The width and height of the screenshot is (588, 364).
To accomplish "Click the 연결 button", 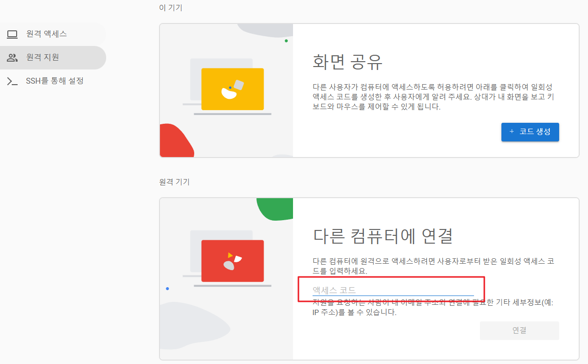I will pos(519,330).
